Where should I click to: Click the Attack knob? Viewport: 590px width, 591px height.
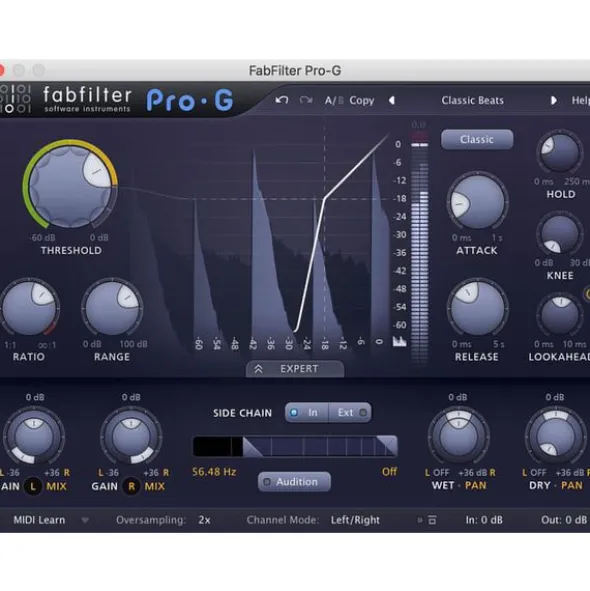[477, 201]
